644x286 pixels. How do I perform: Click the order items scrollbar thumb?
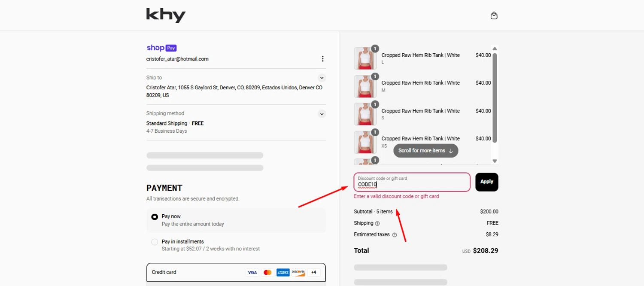(x=495, y=98)
